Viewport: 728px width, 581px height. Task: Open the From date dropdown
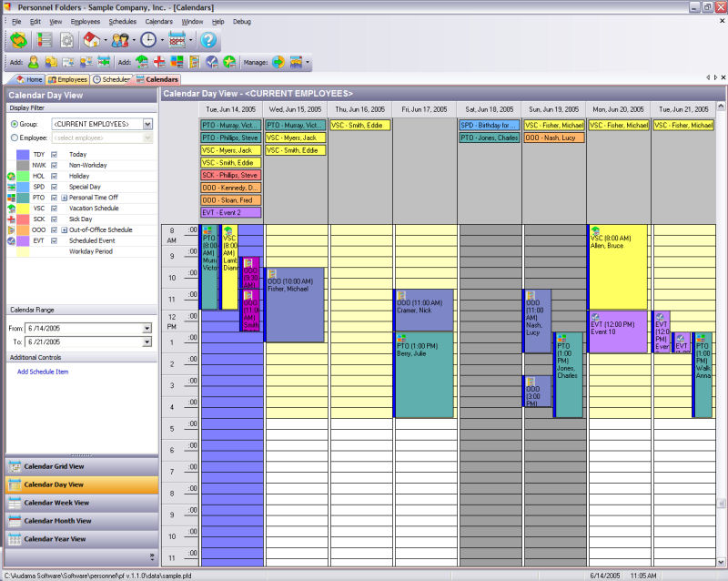pos(147,328)
